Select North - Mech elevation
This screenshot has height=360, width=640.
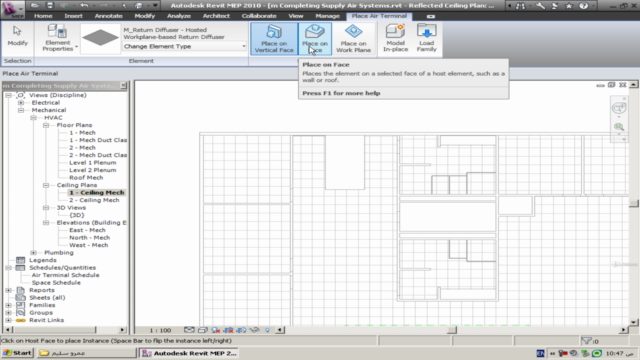click(x=89, y=238)
